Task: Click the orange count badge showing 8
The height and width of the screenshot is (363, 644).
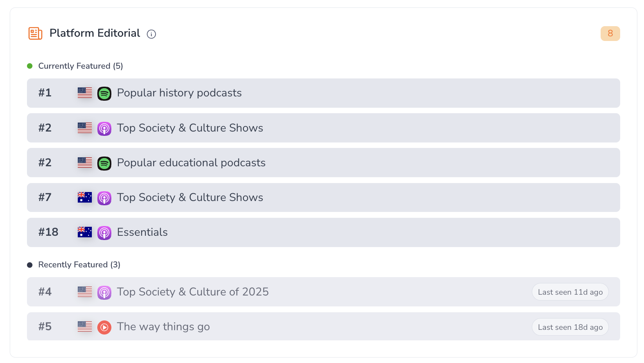Action: tap(610, 34)
